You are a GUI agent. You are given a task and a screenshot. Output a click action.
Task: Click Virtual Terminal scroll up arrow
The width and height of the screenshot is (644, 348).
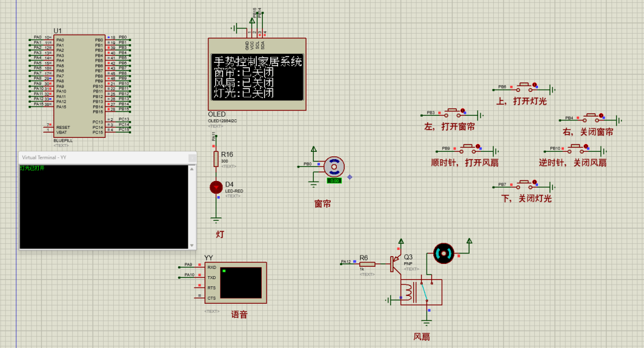tap(193, 169)
